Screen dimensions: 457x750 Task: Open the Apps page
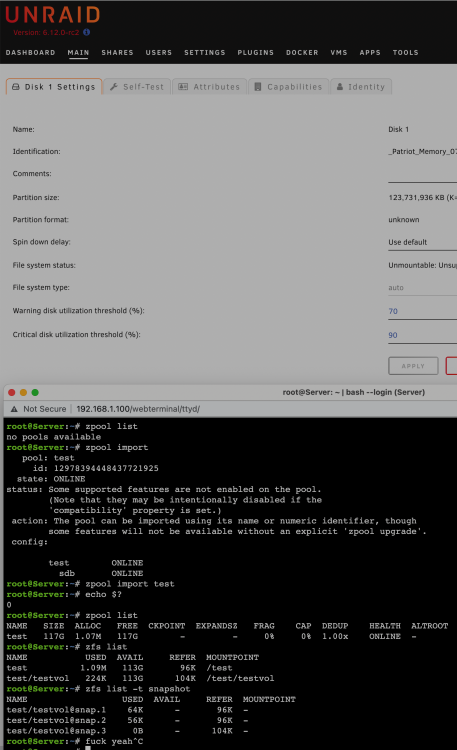(370, 53)
